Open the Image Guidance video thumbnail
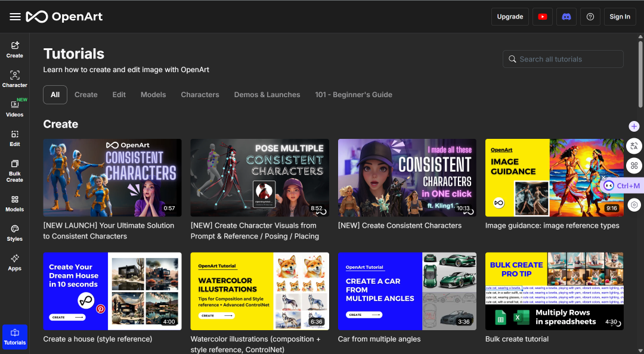Screen dimensions: 644x354 click(555, 178)
